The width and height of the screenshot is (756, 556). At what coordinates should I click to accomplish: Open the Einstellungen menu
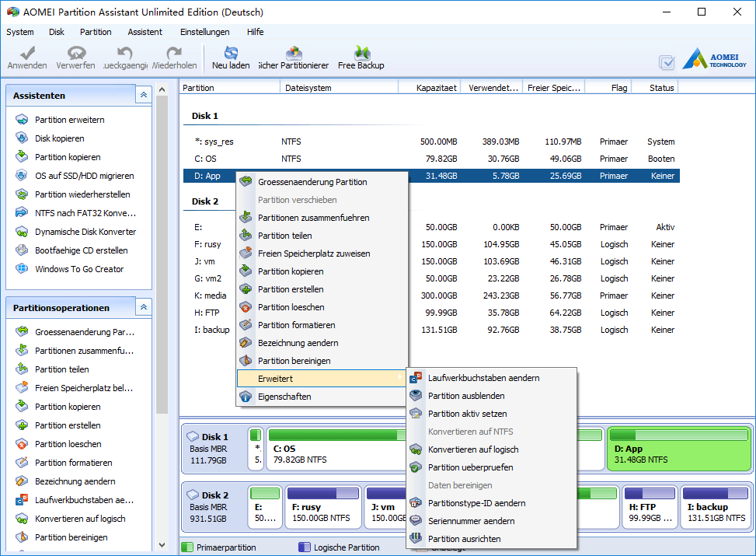point(205,32)
